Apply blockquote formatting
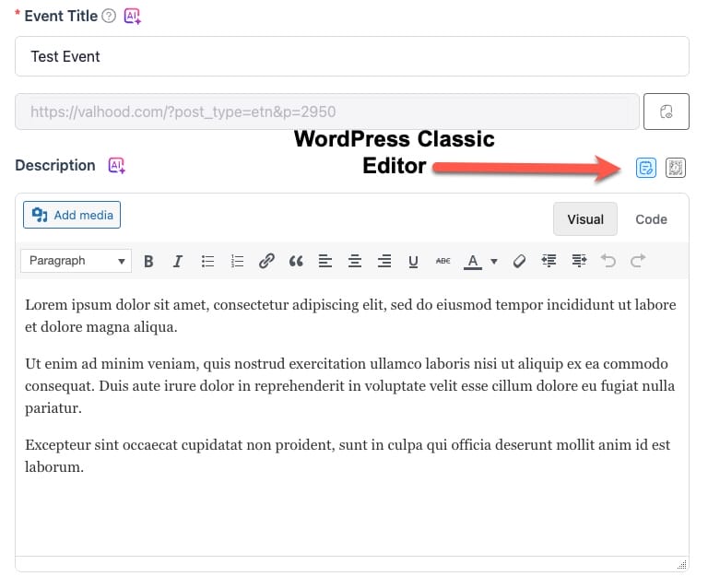This screenshot has width=708, height=588. (x=296, y=261)
